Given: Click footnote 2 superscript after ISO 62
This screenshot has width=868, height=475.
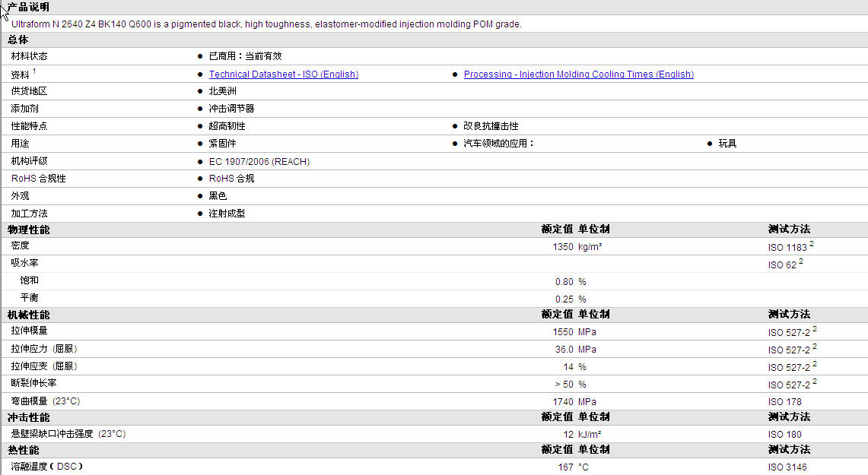Looking at the screenshot, I should click(x=801, y=261).
